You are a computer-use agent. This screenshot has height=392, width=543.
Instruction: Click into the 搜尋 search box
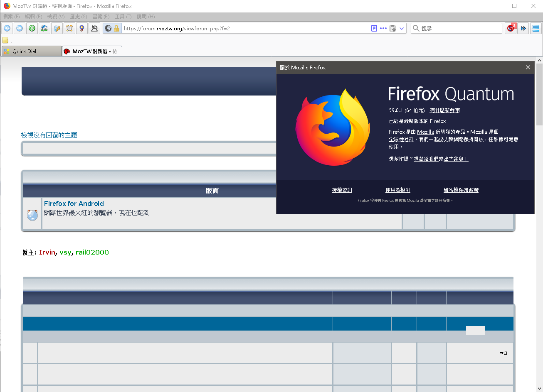coord(460,28)
